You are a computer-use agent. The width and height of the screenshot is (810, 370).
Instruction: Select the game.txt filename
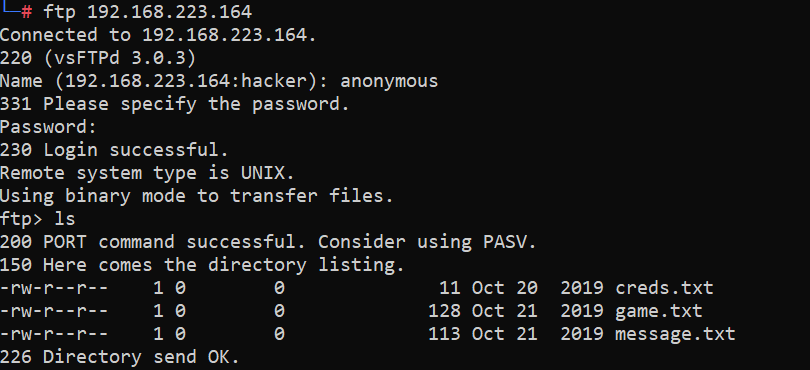coord(659,311)
